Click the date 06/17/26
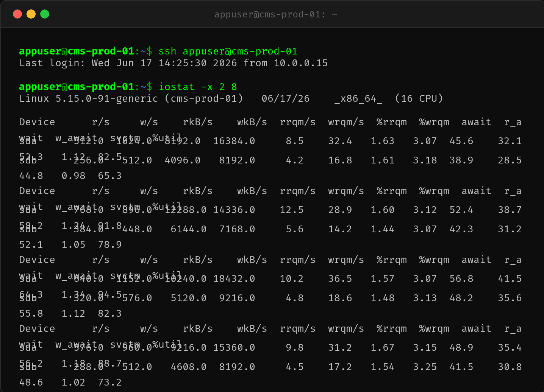The height and width of the screenshot is (392, 544). click(286, 98)
